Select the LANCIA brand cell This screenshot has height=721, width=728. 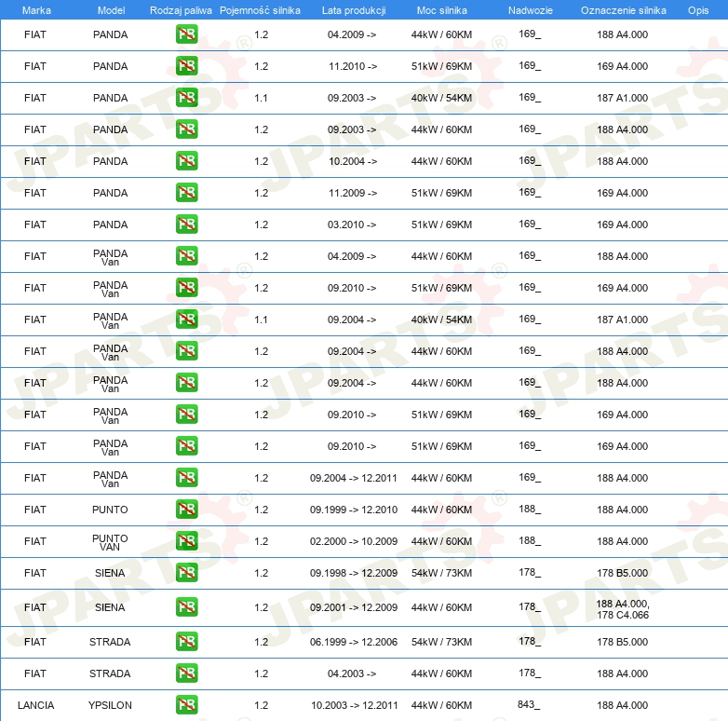point(35,705)
